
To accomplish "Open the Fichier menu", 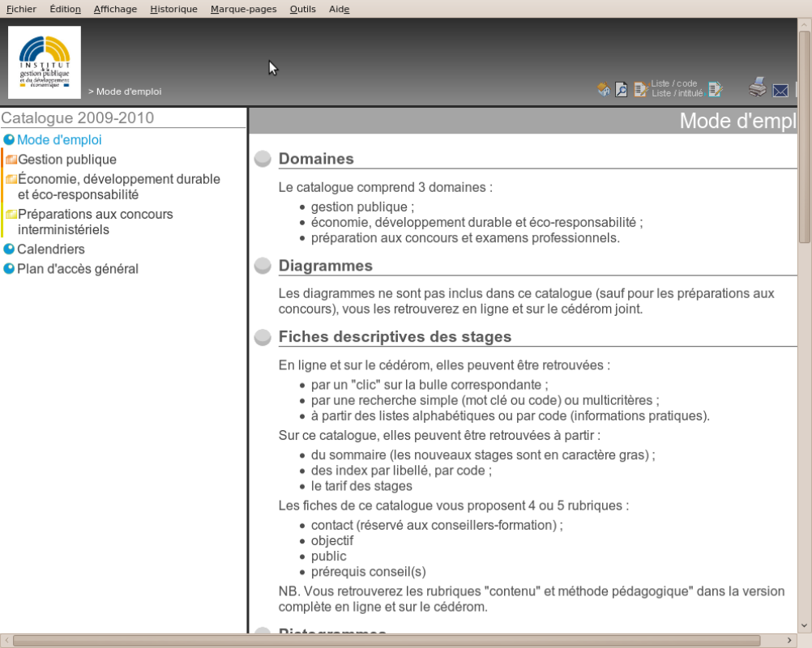I will coord(21,9).
